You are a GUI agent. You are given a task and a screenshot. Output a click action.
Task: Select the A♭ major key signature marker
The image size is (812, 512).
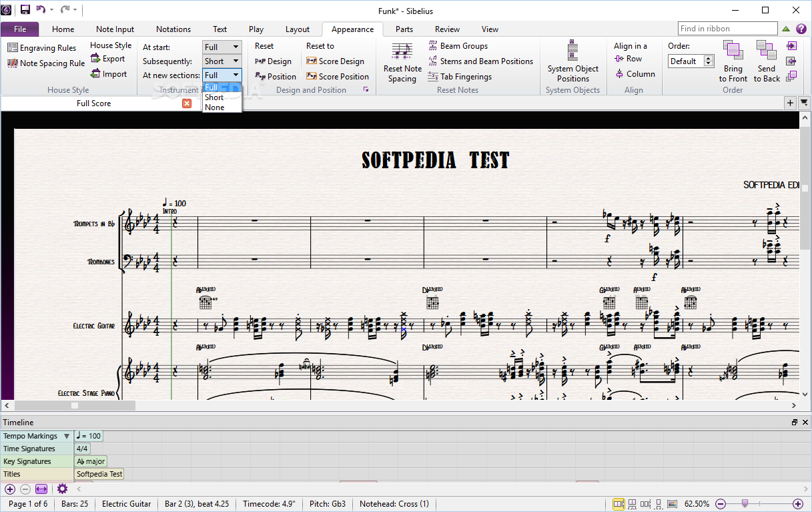pos(91,461)
